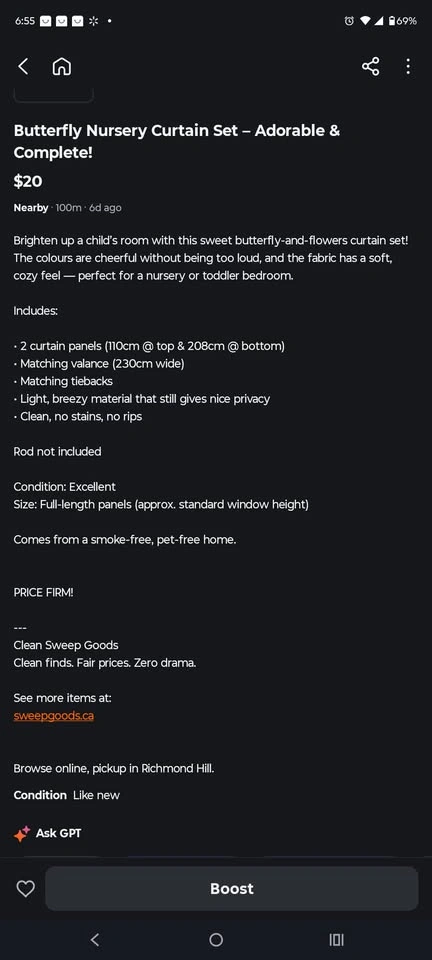The height and width of the screenshot is (960, 432).
Task: Tap the heart icon to favorite listing
Action: click(25, 888)
